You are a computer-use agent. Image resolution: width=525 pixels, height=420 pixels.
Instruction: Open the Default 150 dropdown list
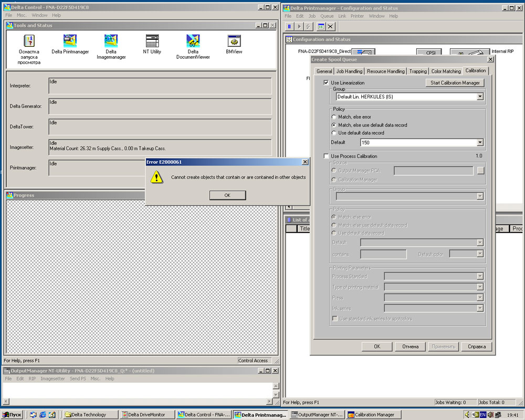point(480,142)
